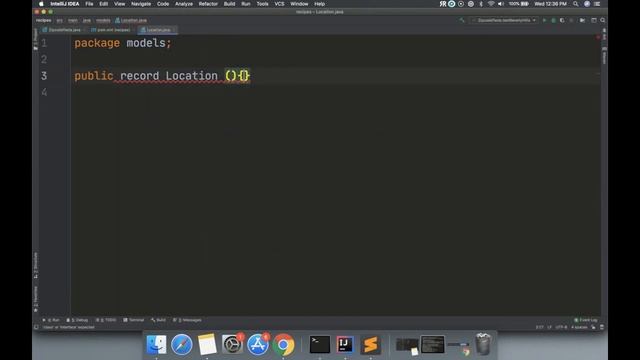
Task: Click line number 3 in the gutter
Action: tap(44, 76)
